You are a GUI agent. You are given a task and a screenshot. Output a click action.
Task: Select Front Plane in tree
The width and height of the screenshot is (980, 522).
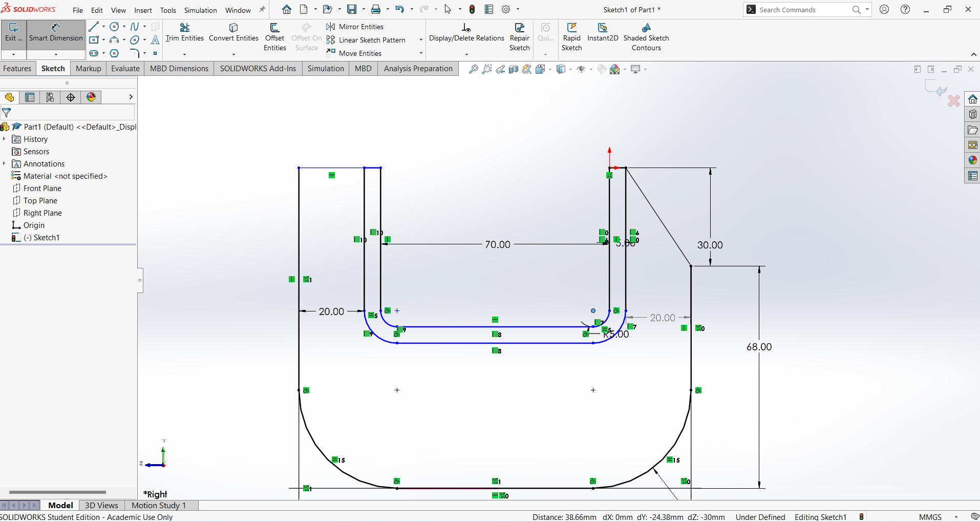(37, 189)
